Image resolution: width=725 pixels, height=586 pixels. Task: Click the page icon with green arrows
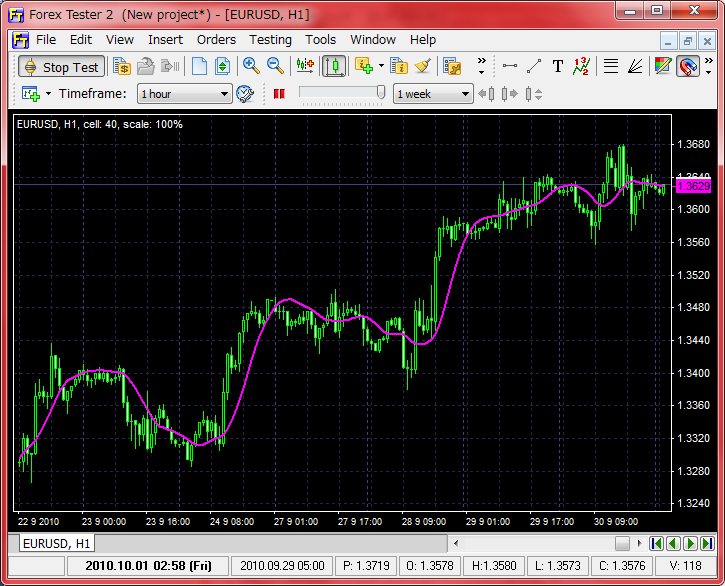222,67
